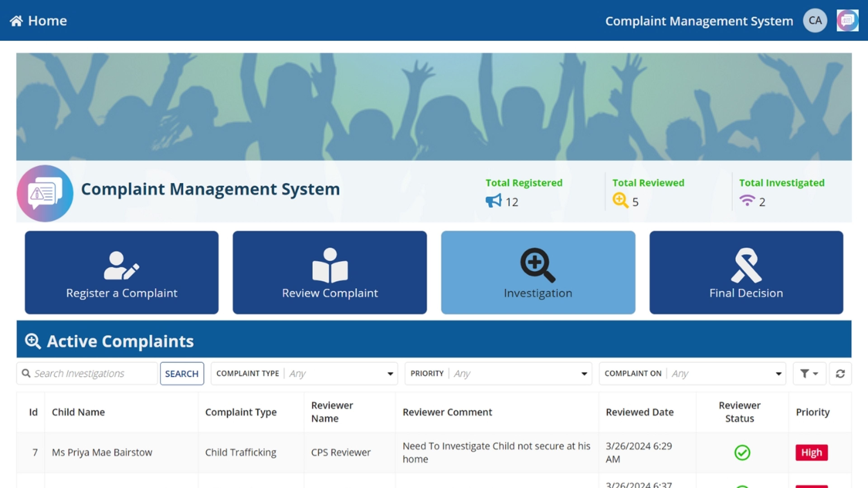This screenshot has height=488, width=868.
Task: Expand the Complaint Type dropdown
Action: [x=304, y=373]
